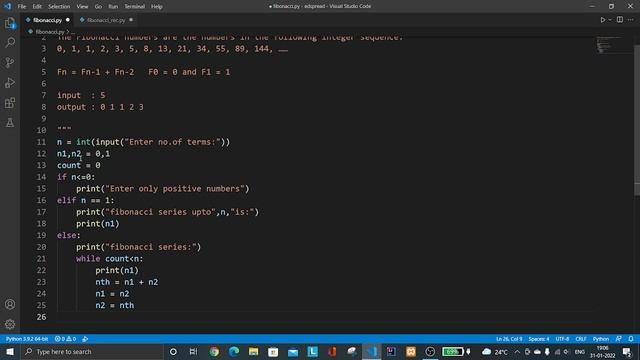This screenshot has width=640, height=360.
Task: Change encoding via UTF-8
Action: tap(562, 339)
